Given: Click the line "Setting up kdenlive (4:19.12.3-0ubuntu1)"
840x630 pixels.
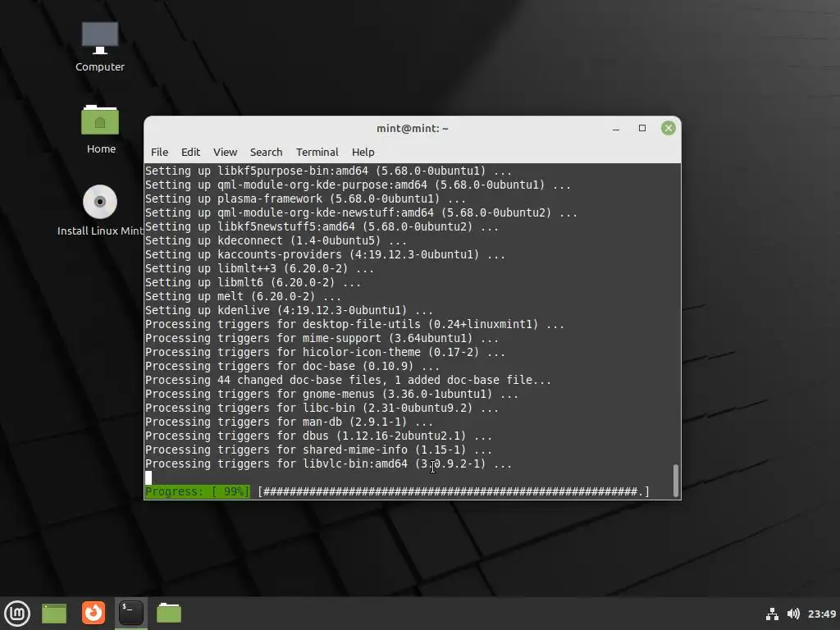Looking at the screenshot, I should (x=289, y=310).
